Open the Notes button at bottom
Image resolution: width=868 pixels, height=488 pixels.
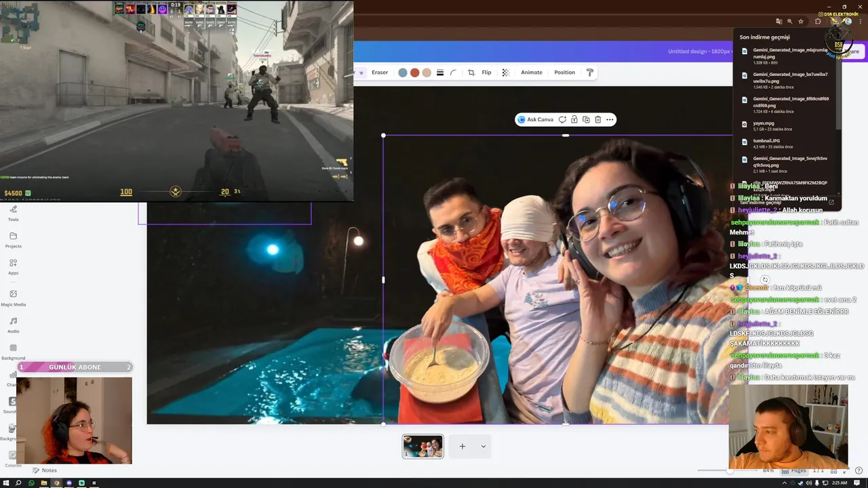coord(45,470)
